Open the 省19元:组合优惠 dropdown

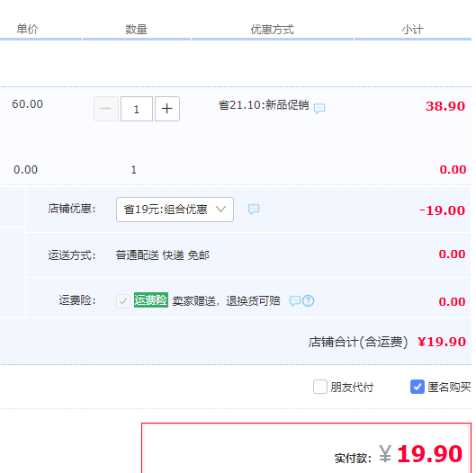click(x=175, y=210)
